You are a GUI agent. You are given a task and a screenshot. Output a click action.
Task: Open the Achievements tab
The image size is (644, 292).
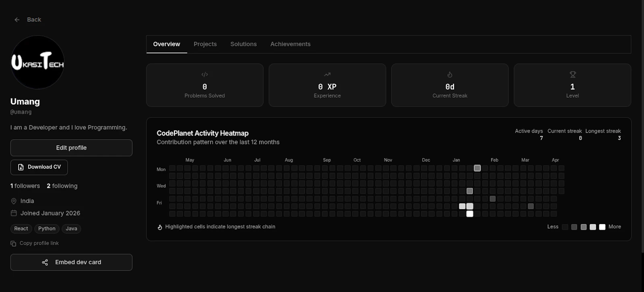click(290, 44)
